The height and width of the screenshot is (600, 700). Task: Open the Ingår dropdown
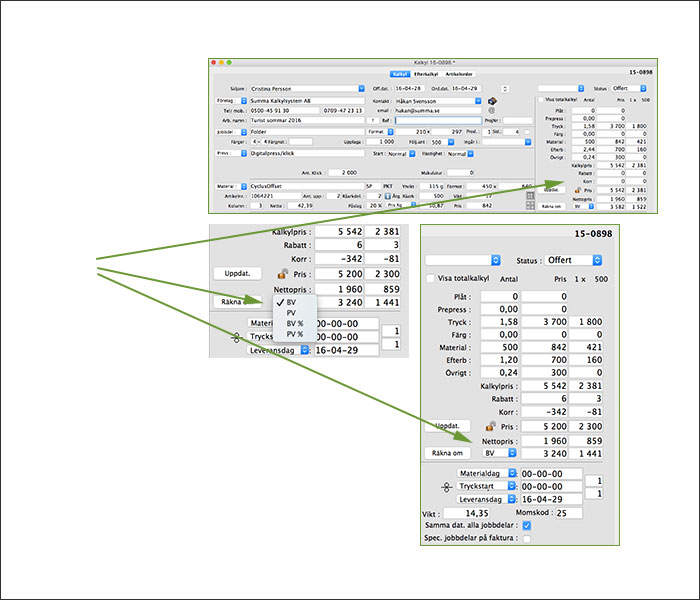coord(507,142)
